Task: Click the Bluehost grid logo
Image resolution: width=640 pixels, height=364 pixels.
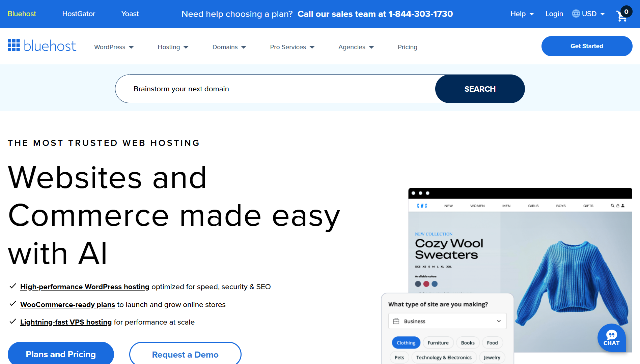Action: point(14,45)
